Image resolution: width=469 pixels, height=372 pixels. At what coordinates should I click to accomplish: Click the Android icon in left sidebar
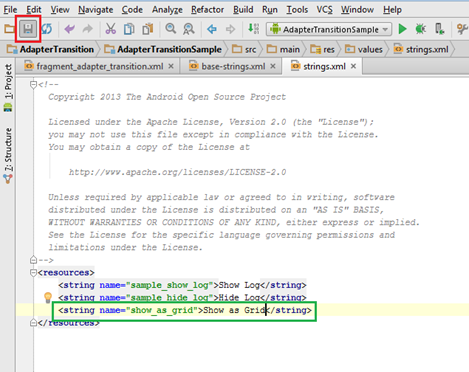pos(8,108)
